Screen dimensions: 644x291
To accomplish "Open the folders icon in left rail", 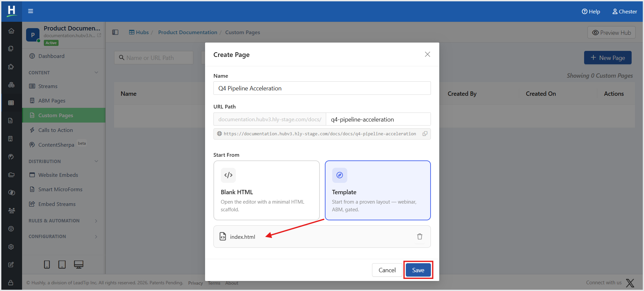I will click(11, 174).
